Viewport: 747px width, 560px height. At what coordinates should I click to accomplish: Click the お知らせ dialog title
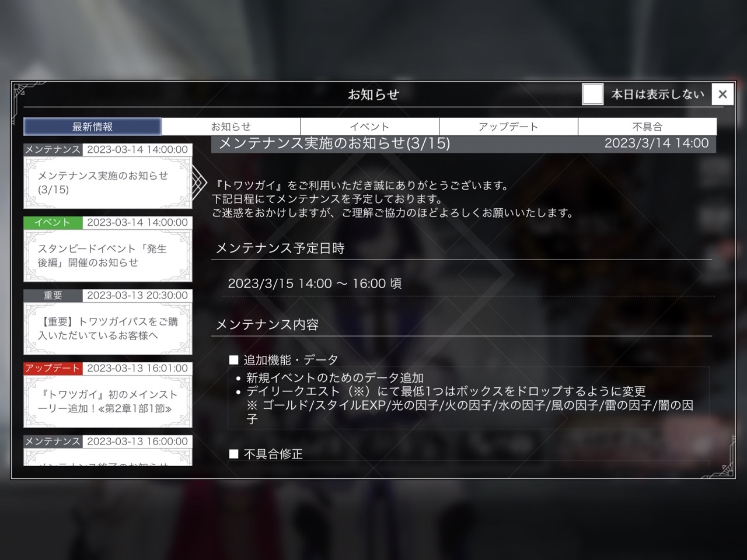pyautogui.click(x=373, y=94)
